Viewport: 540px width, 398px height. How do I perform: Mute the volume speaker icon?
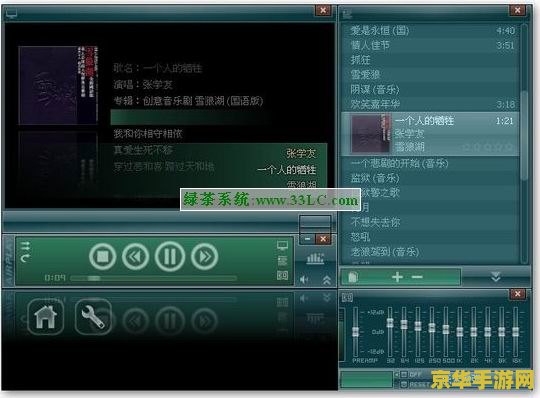pos(304,280)
